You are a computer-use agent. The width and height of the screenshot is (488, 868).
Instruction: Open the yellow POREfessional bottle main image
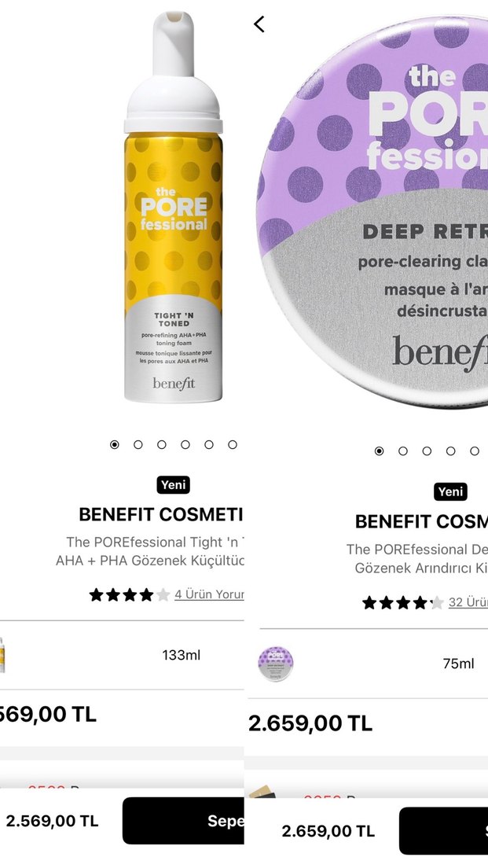[x=173, y=207]
